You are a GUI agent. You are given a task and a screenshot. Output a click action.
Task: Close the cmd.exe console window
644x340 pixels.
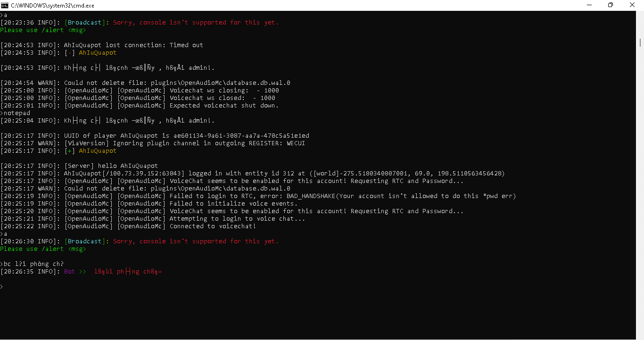pyautogui.click(x=632, y=5)
